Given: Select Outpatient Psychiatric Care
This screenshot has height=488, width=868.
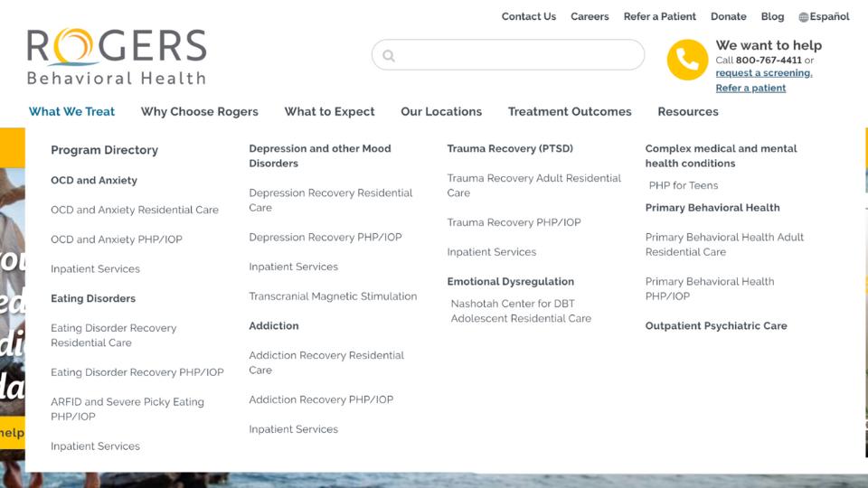Looking at the screenshot, I should coord(716,325).
